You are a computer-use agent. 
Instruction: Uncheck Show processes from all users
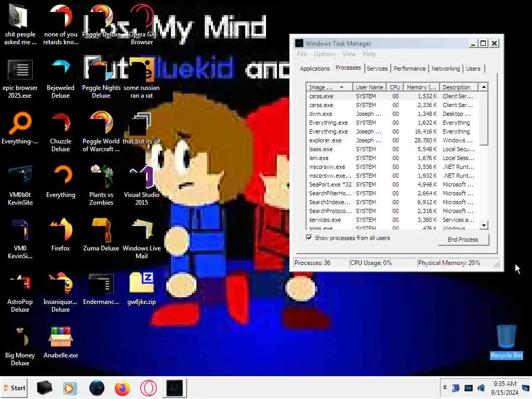click(309, 237)
